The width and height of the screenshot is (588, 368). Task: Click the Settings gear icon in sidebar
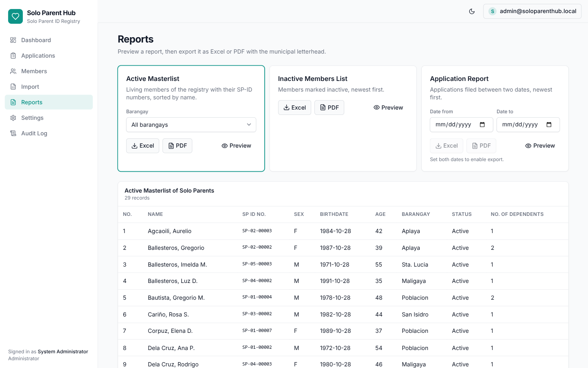pyautogui.click(x=13, y=118)
